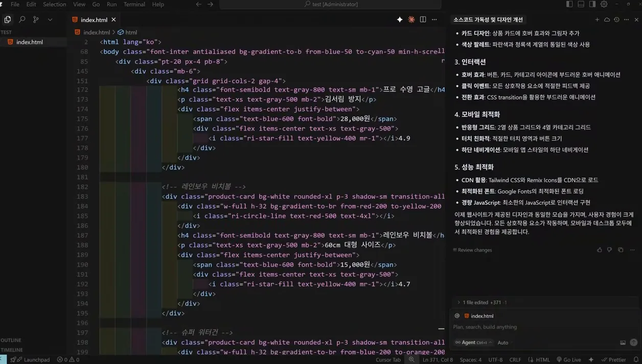Collapse the TEST folder header

[6, 32]
